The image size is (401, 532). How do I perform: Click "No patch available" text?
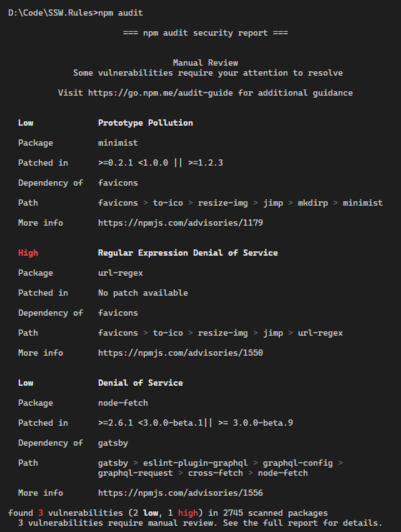pyautogui.click(x=143, y=293)
